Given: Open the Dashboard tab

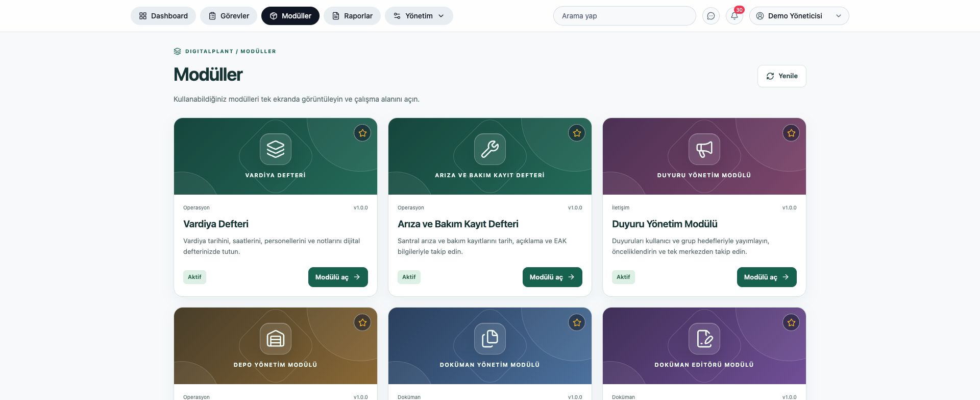Looking at the screenshot, I should click(163, 16).
